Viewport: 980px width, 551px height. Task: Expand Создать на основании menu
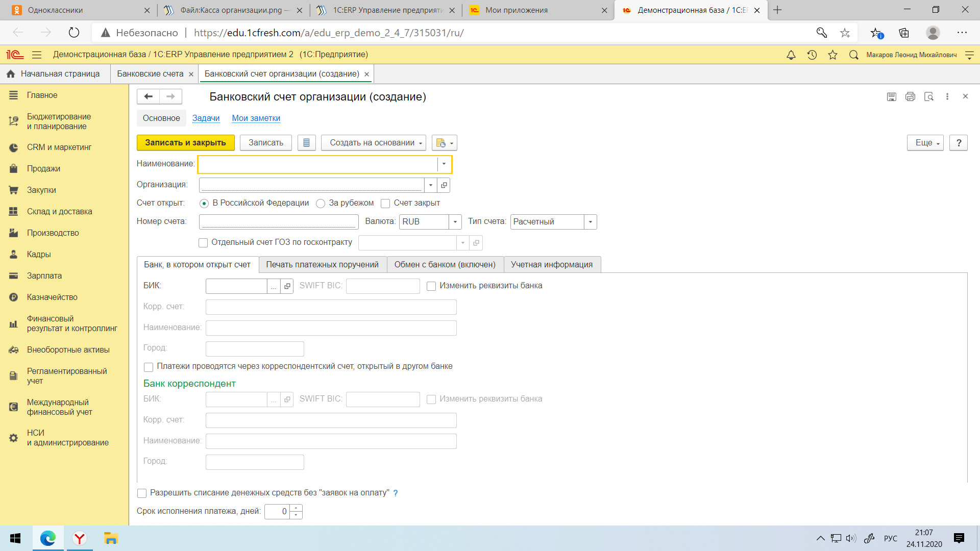[x=374, y=143]
